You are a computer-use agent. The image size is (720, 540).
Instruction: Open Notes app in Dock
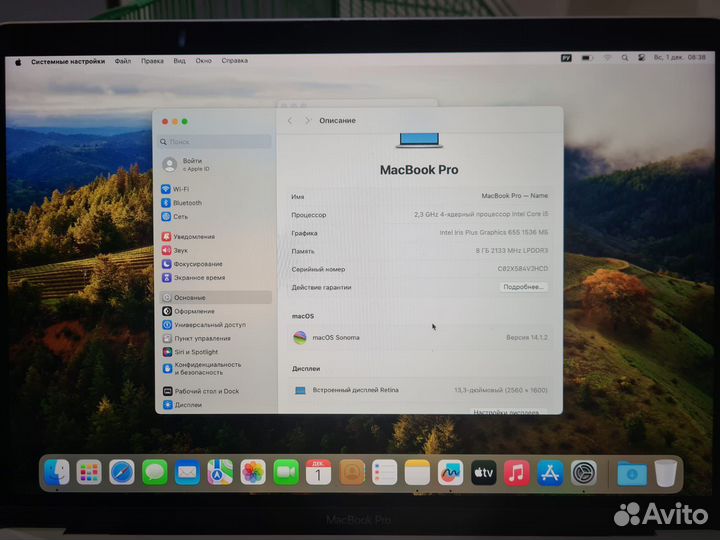click(417, 472)
